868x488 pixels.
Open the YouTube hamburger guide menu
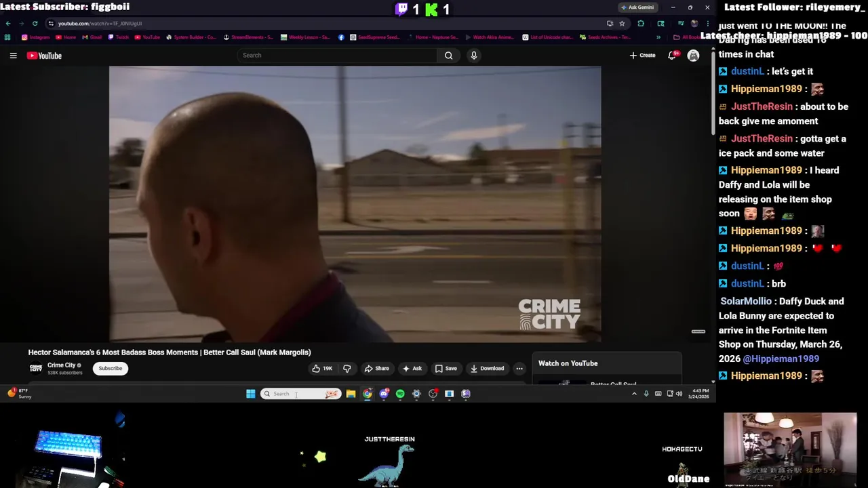(x=13, y=56)
